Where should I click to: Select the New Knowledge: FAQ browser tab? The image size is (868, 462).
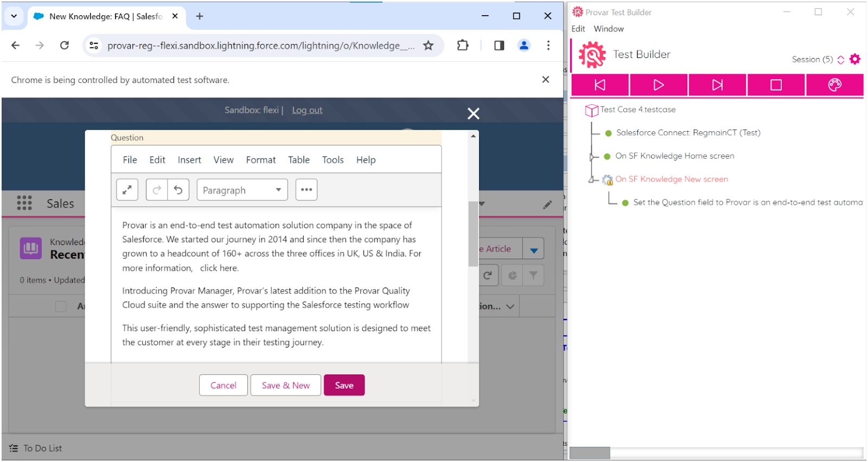point(106,16)
